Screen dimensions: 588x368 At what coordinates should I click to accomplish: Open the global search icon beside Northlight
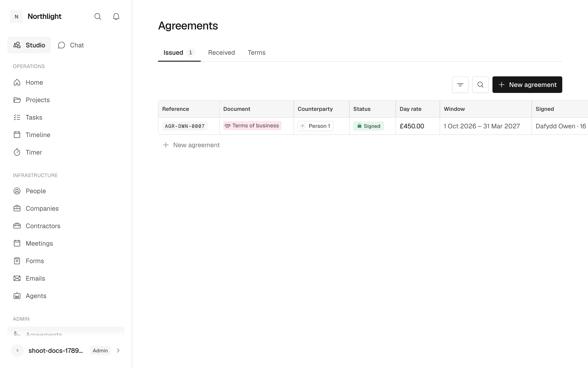pyautogui.click(x=98, y=17)
